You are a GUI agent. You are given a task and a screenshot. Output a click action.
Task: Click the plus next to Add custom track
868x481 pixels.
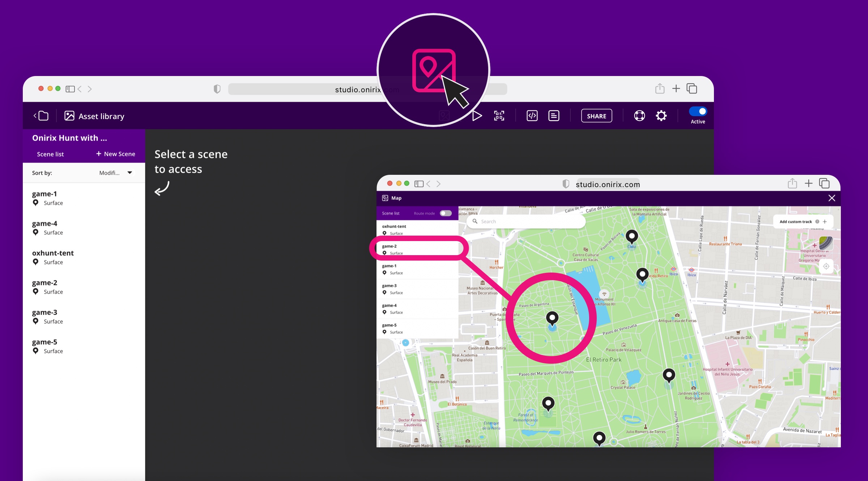[825, 221]
